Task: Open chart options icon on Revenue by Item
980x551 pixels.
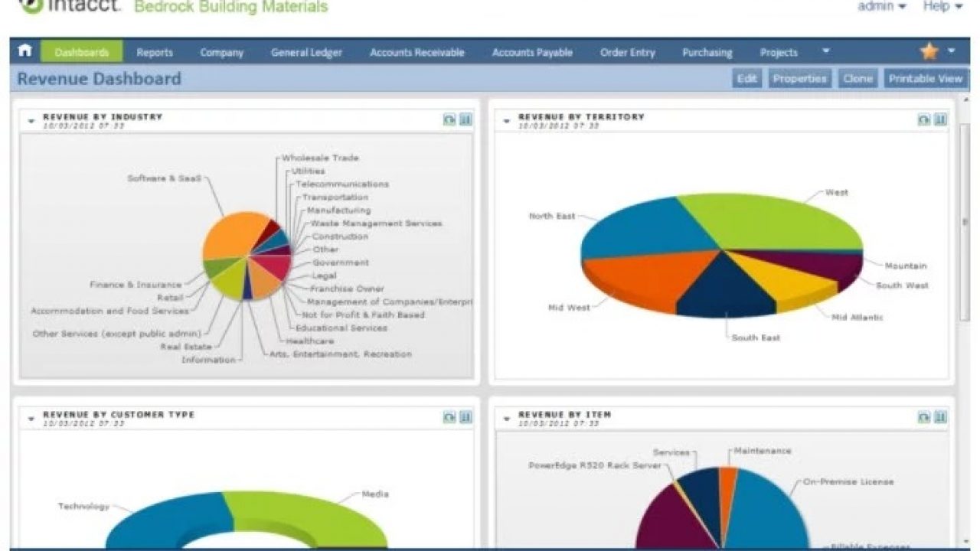Action: coord(941,417)
